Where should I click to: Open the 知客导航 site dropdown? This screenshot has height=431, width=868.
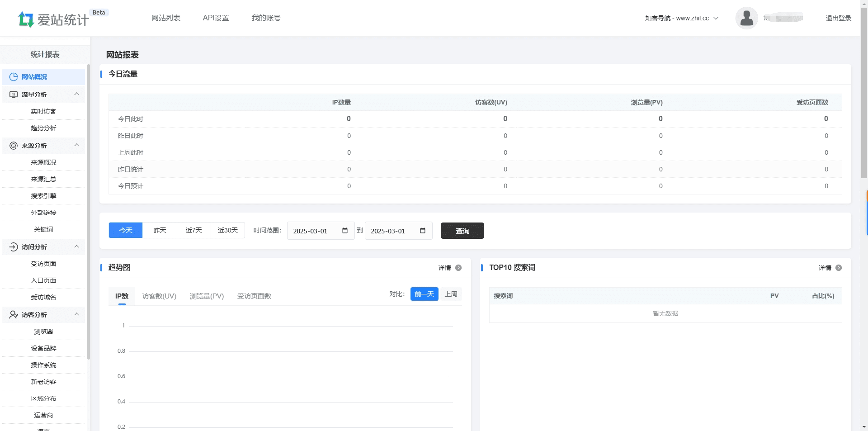[681, 18]
